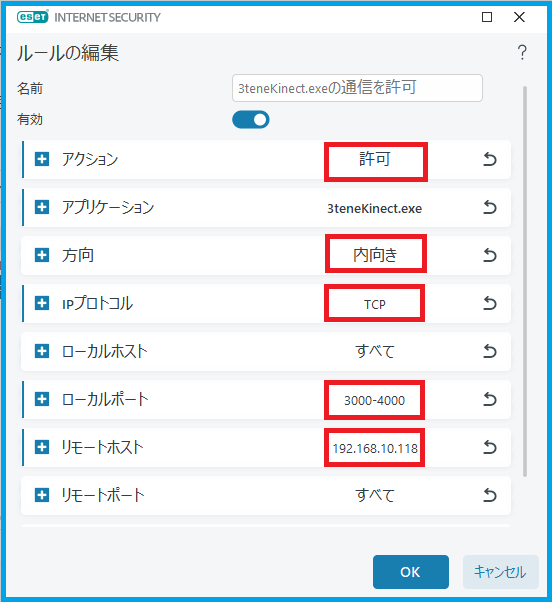Expand the リモートポート row plus icon
552x602 pixels.
point(42,495)
